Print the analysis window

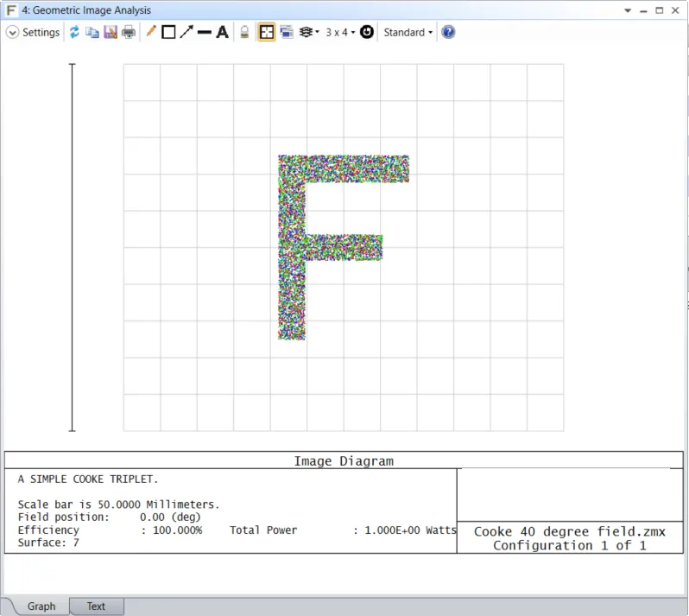coord(129,32)
